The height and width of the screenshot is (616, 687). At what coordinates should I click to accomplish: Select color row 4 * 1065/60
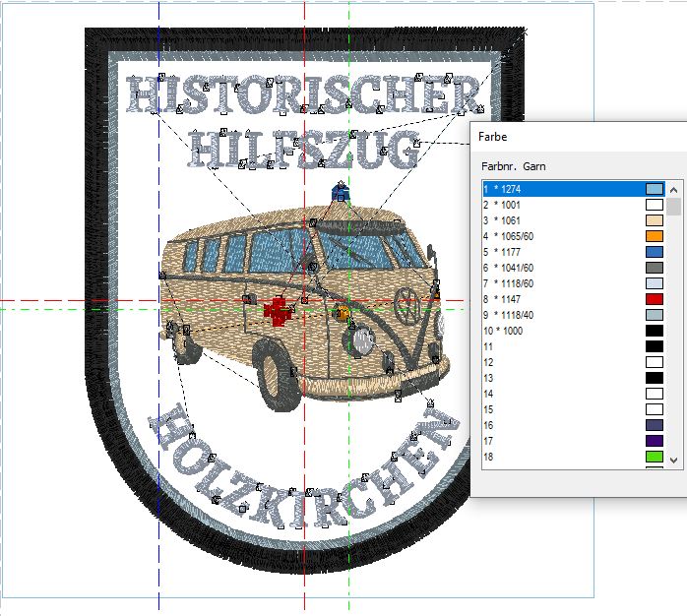(x=574, y=236)
